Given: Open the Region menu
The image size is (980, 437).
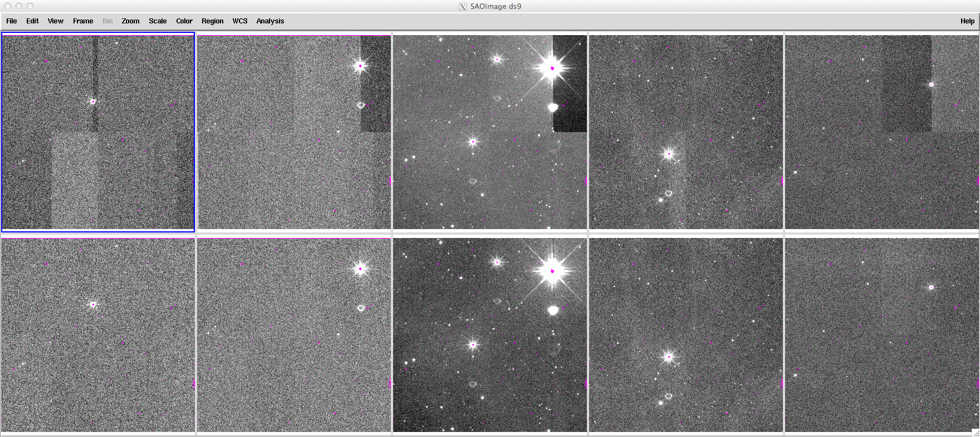Looking at the screenshot, I should point(212,21).
